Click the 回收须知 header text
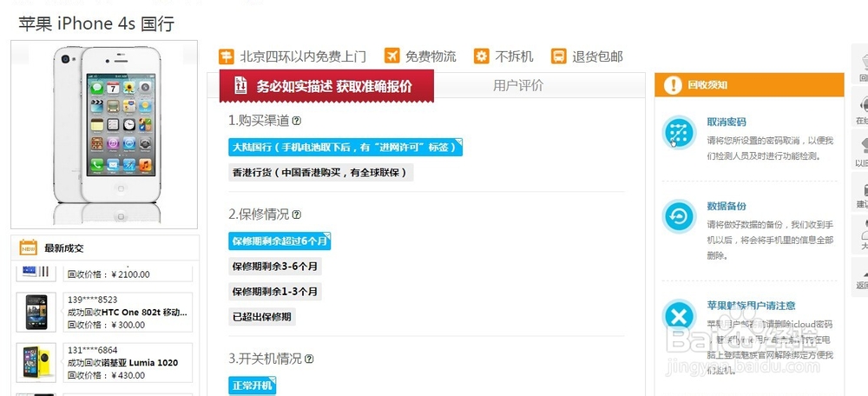 (x=707, y=85)
